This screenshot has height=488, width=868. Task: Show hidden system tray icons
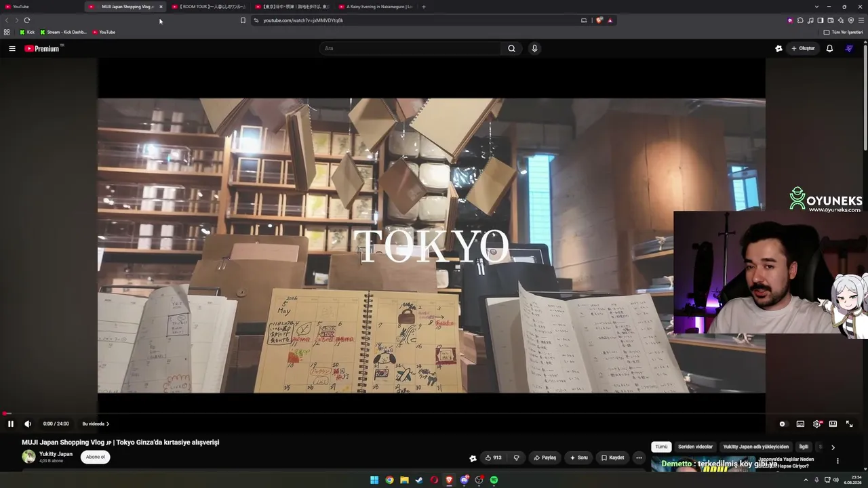806,480
